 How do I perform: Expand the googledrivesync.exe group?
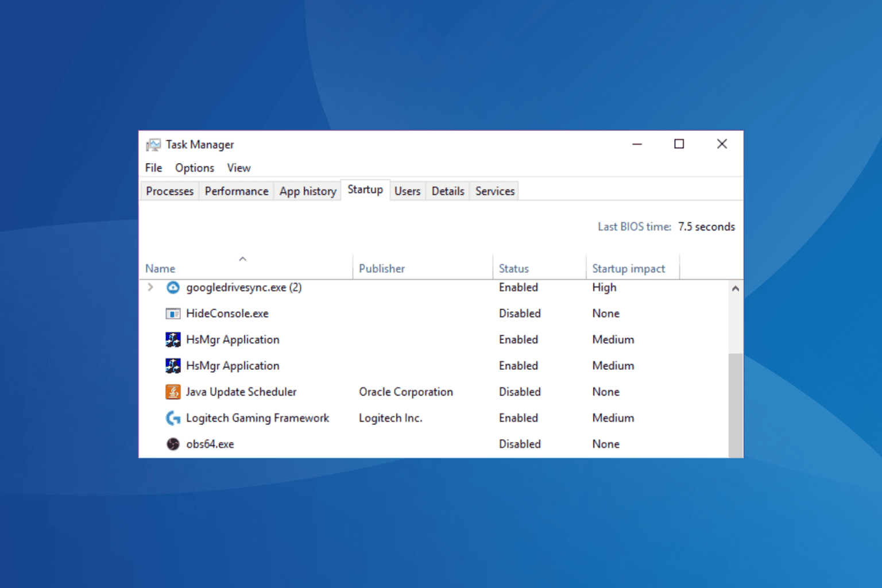[x=150, y=287]
